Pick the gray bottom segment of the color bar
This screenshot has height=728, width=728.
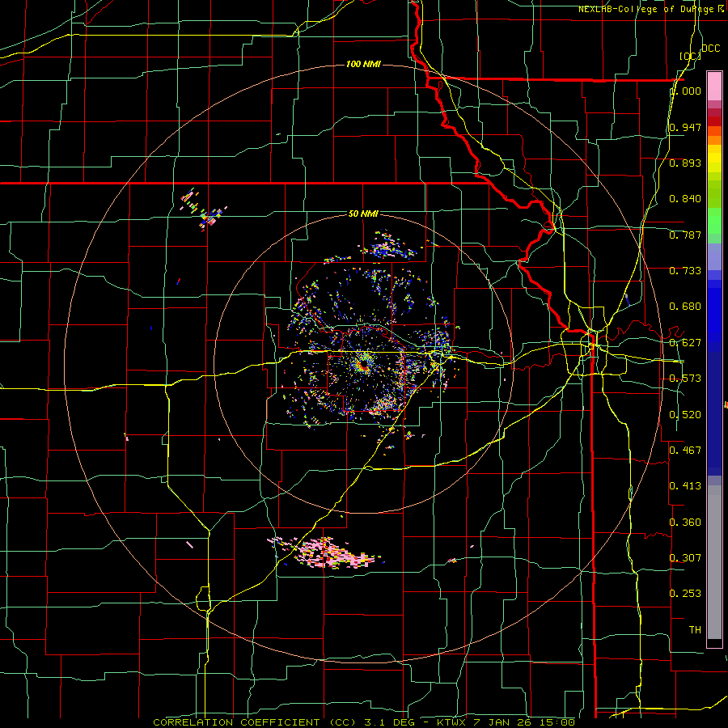pyautogui.click(x=714, y=562)
